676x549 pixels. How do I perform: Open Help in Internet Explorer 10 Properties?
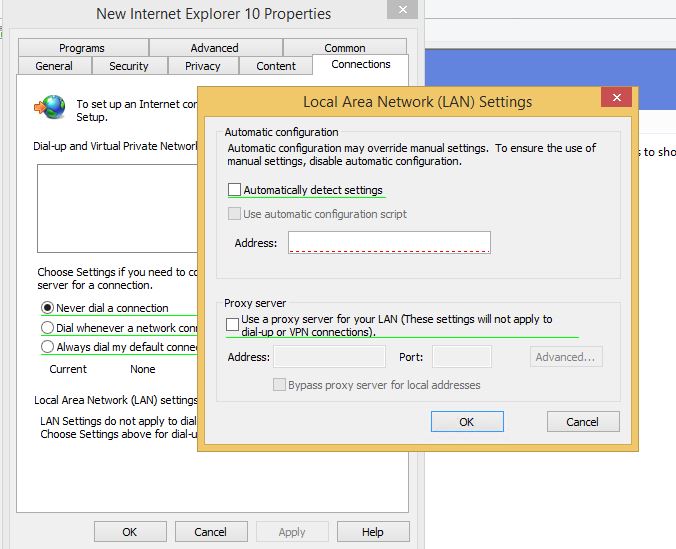[x=373, y=531]
